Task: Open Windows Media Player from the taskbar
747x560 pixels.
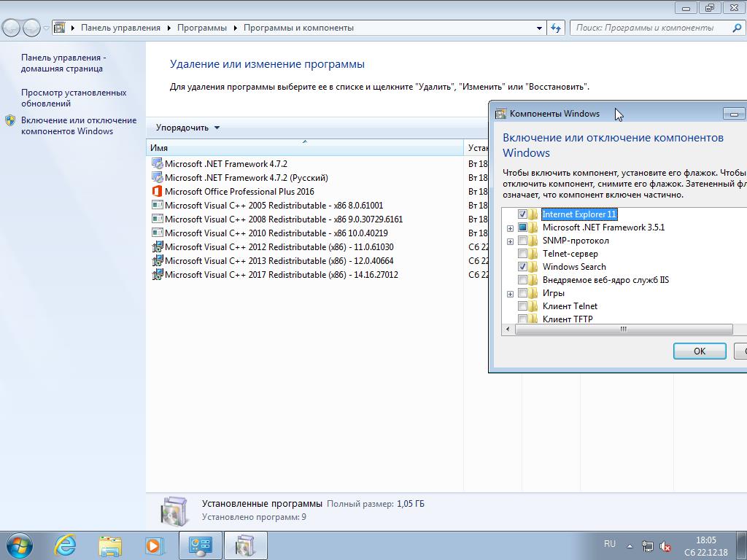Action: pos(155,545)
